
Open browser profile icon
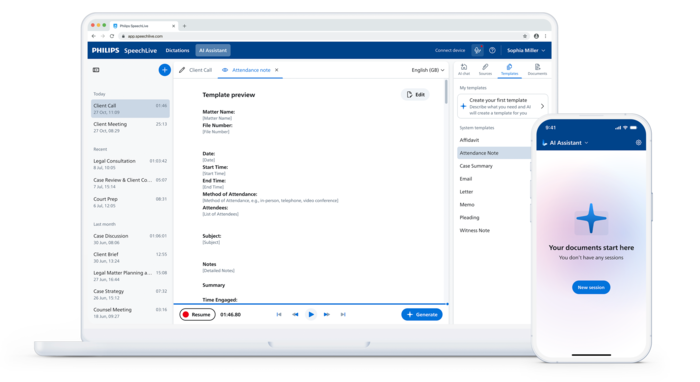tap(536, 36)
